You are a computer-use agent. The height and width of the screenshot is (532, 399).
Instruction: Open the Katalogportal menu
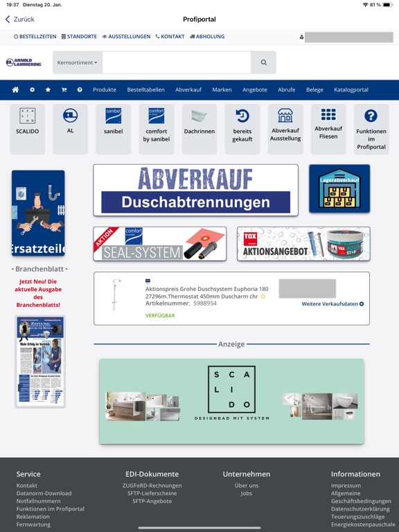(351, 90)
